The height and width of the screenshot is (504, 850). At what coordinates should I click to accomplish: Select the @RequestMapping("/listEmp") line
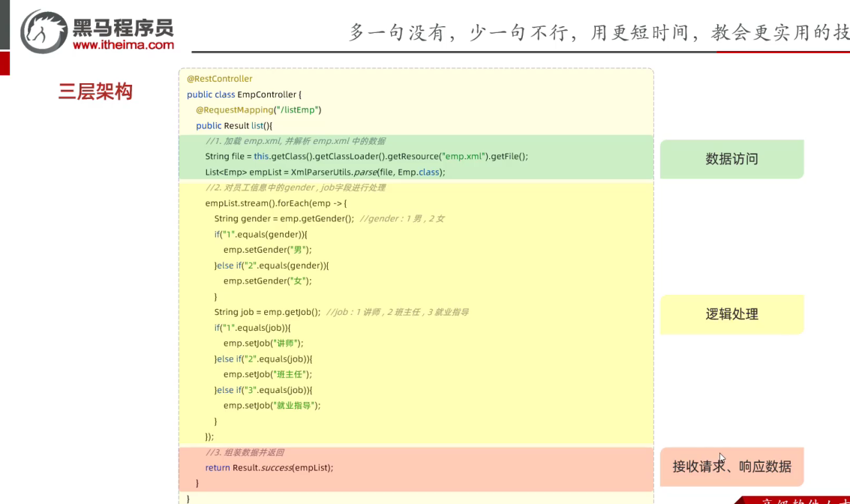[259, 110]
